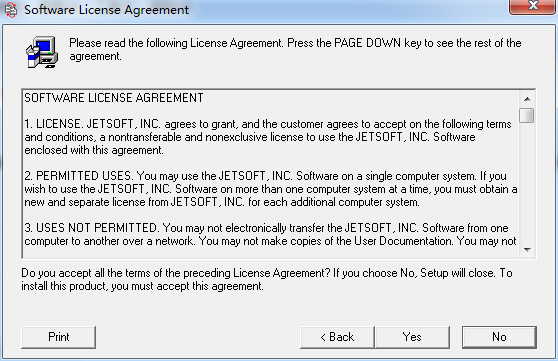This screenshot has height=361, width=558.
Task: Click the 'you must accept this agreement' line
Action: coord(188,286)
